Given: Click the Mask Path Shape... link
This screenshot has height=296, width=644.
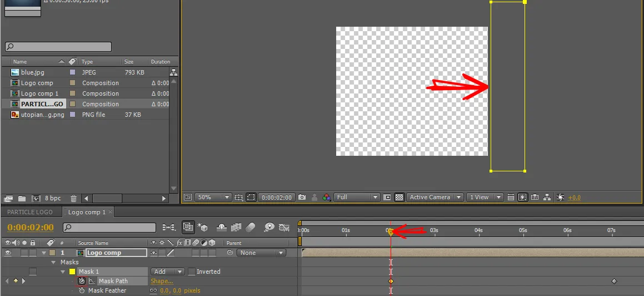Looking at the screenshot, I should click(x=162, y=281).
